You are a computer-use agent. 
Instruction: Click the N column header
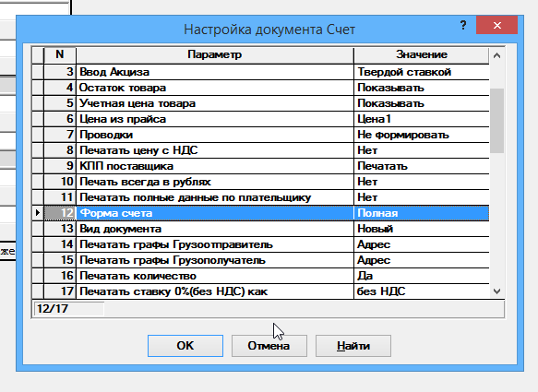click(60, 54)
